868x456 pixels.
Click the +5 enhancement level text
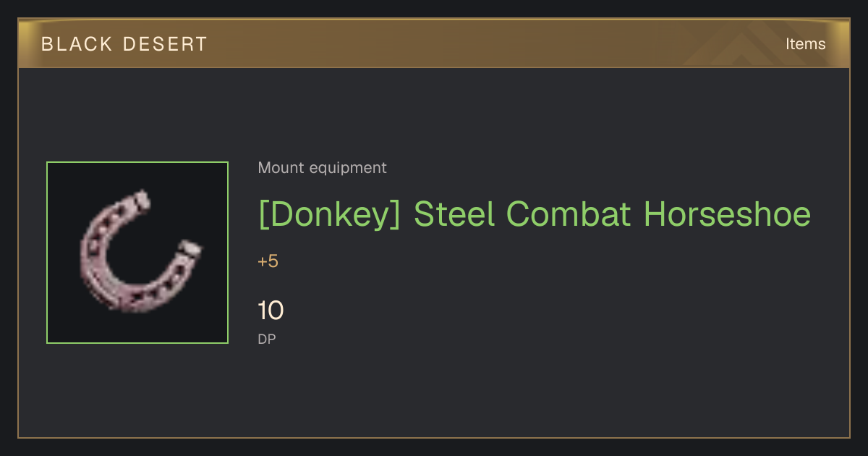pyautogui.click(x=268, y=261)
